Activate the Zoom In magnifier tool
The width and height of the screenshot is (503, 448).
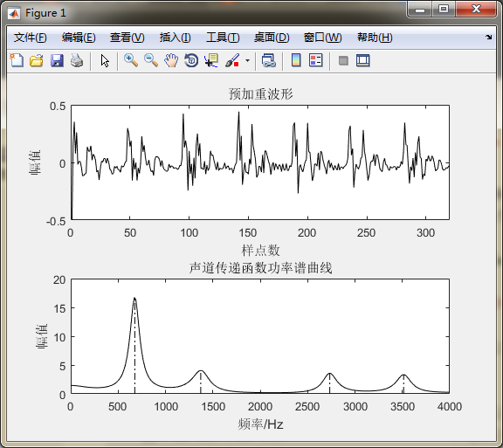[131, 60]
